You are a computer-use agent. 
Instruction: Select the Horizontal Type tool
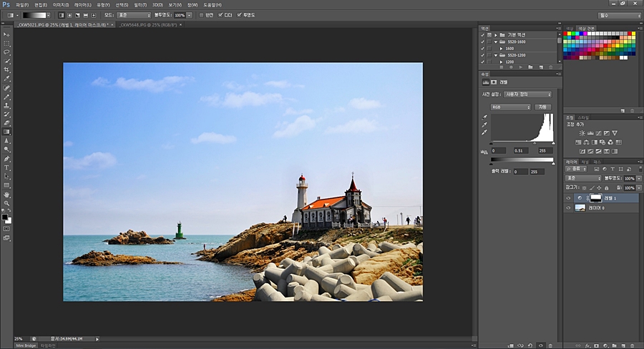click(x=7, y=167)
